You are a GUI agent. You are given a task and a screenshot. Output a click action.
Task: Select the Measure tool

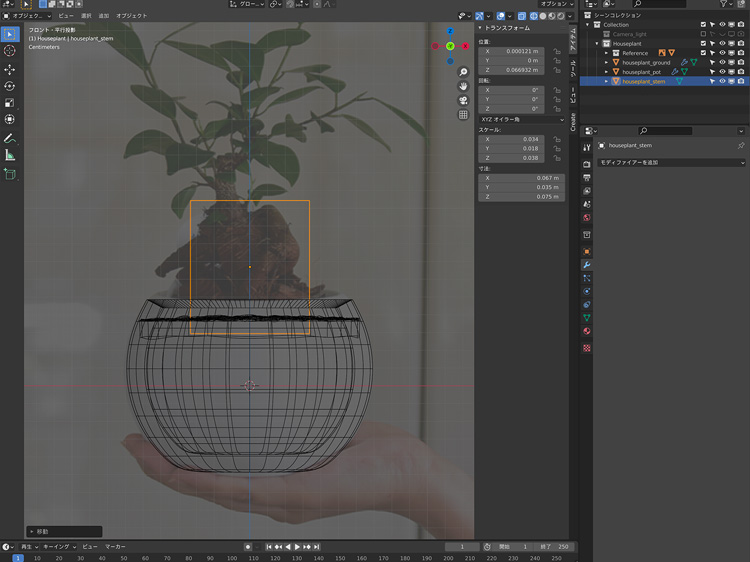coord(10,155)
